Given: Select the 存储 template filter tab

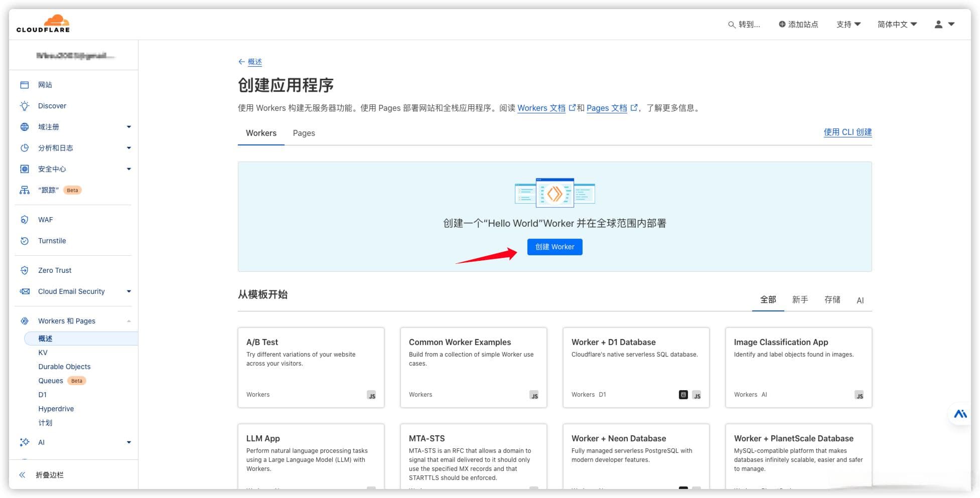Looking at the screenshot, I should (x=832, y=300).
